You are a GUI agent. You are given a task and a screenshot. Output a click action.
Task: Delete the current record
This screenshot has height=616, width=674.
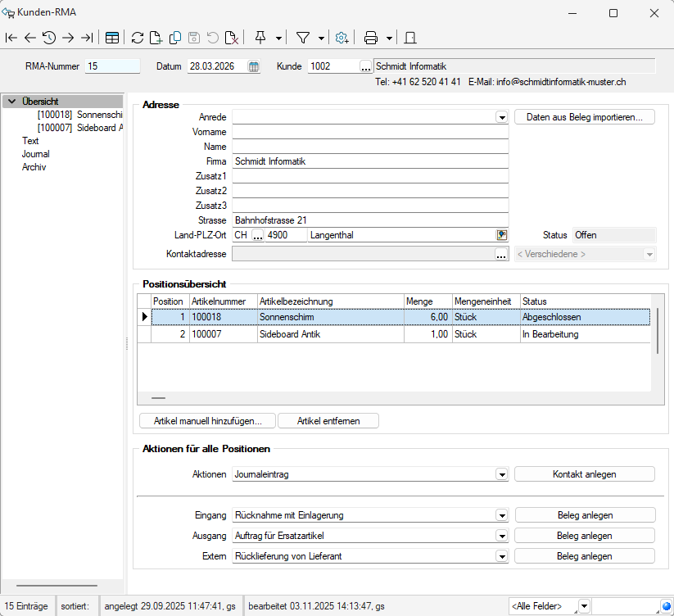click(x=232, y=38)
